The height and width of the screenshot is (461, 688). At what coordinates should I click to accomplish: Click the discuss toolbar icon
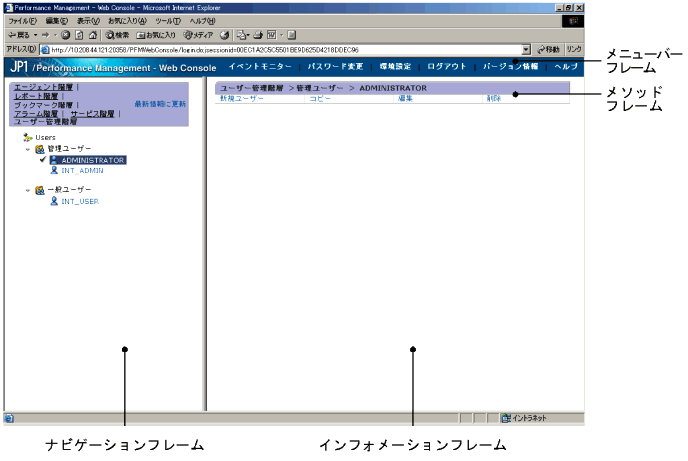292,35
